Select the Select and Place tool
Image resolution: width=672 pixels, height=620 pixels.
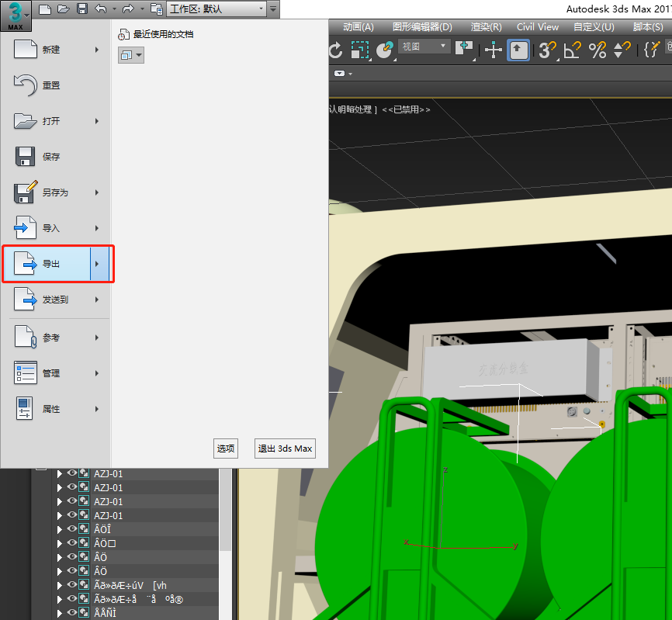pyautogui.click(x=384, y=50)
